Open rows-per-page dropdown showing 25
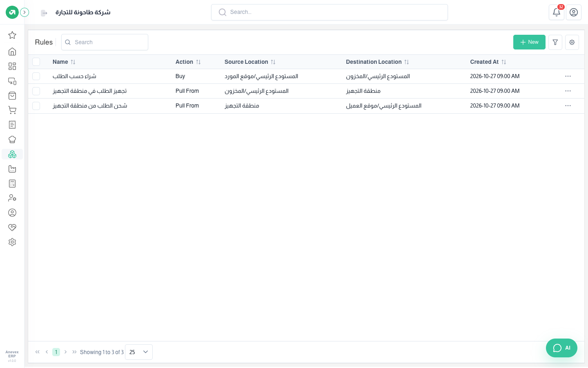Viewport: 588px width, 368px height. (x=139, y=352)
